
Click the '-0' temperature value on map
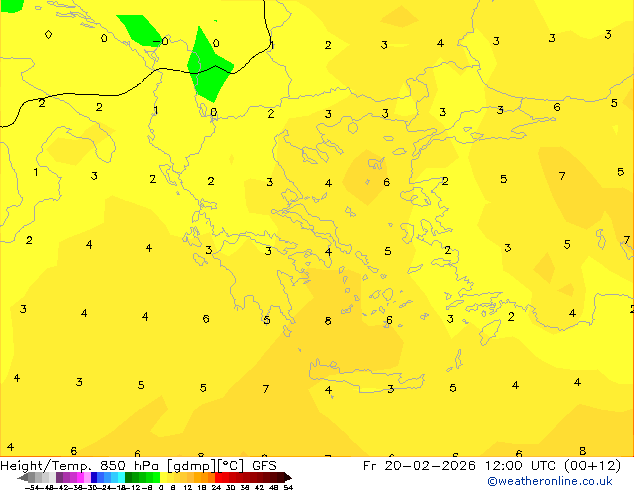coord(161,41)
